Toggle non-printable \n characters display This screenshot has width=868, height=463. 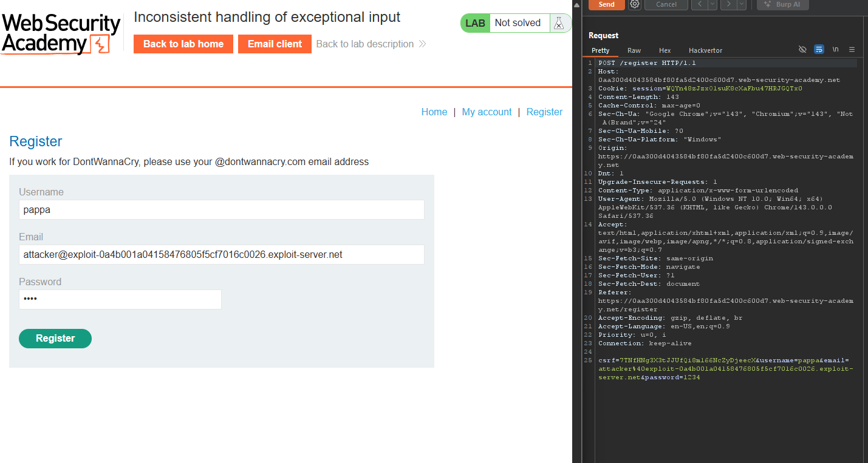click(x=836, y=50)
